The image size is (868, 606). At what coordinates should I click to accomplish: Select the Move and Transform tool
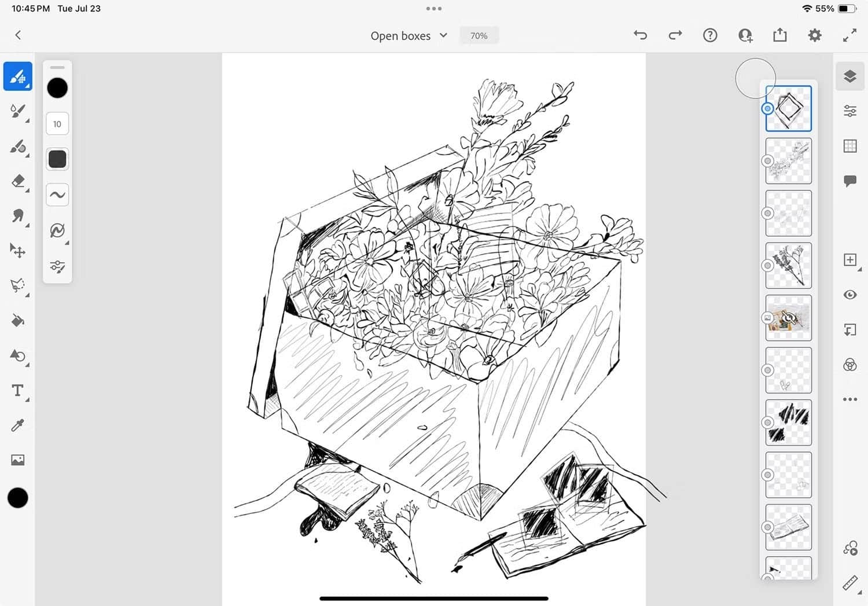(x=17, y=251)
